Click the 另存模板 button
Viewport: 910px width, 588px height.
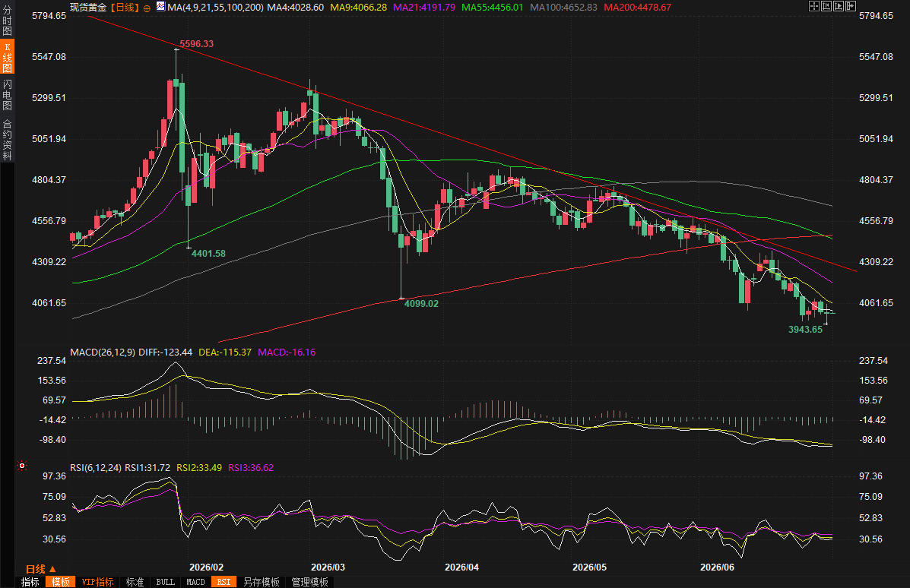click(x=262, y=582)
